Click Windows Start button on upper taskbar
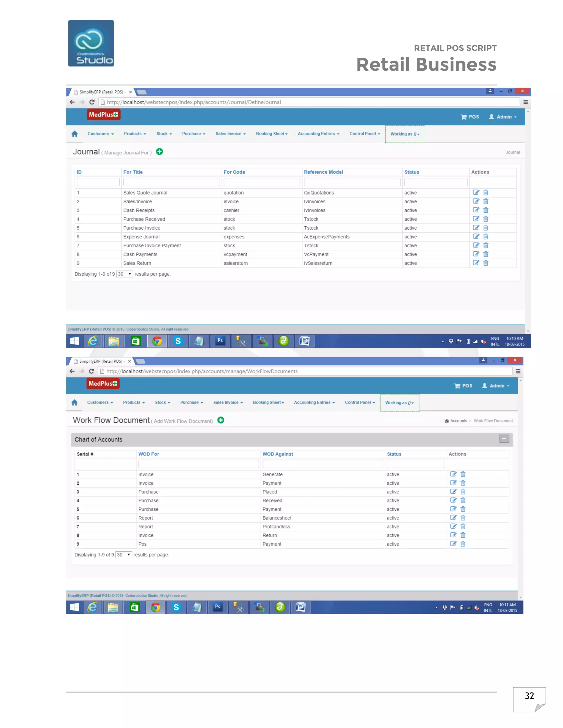Screen dimensions: 563x728 tap(75, 341)
